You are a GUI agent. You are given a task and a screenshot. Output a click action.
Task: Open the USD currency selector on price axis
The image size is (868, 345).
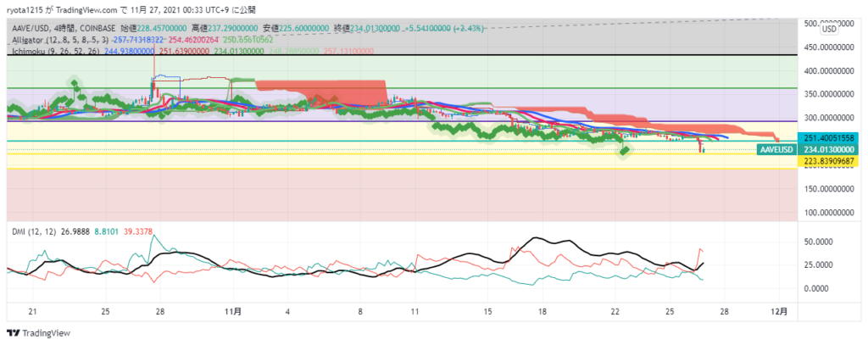[x=830, y=30]
